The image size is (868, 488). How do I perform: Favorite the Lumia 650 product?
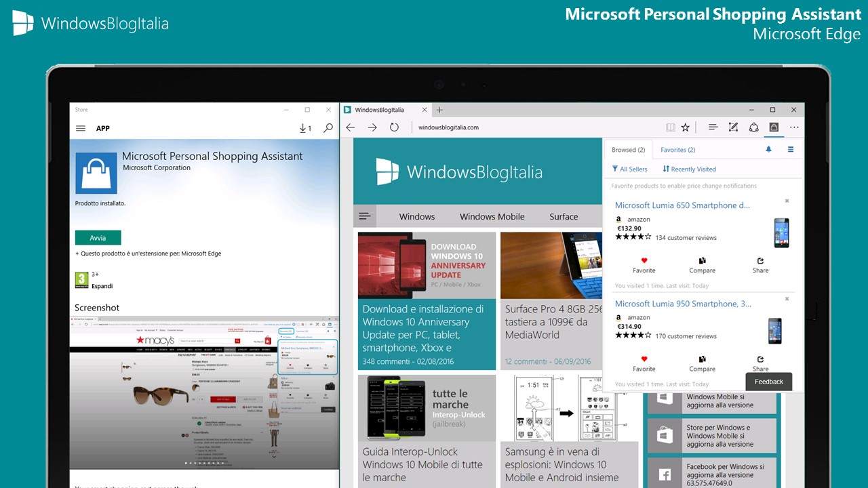(x=644, y=265)
